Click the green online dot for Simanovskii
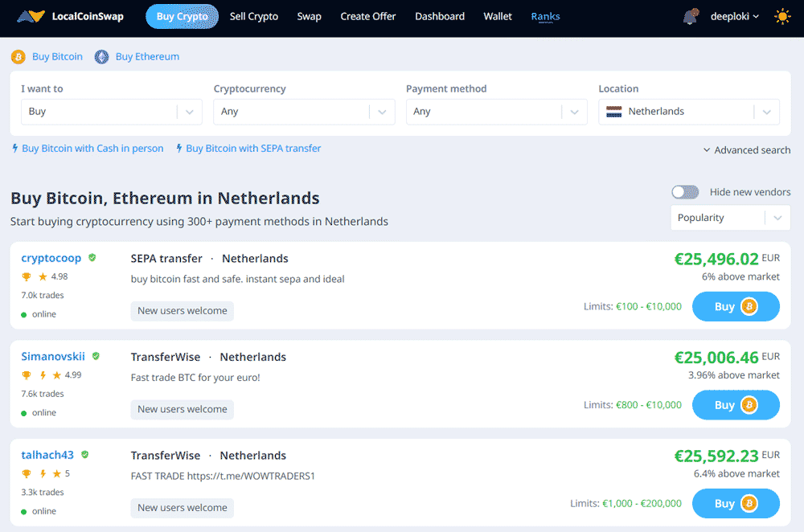The height and width of the screenshot is (532, 804). click(23, 413)
